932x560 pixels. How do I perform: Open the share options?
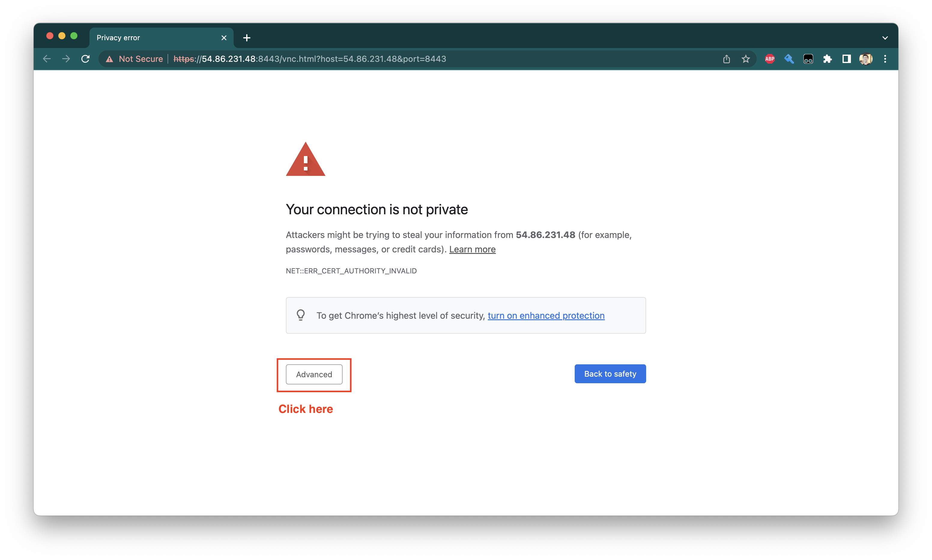[x=727, y=59]
